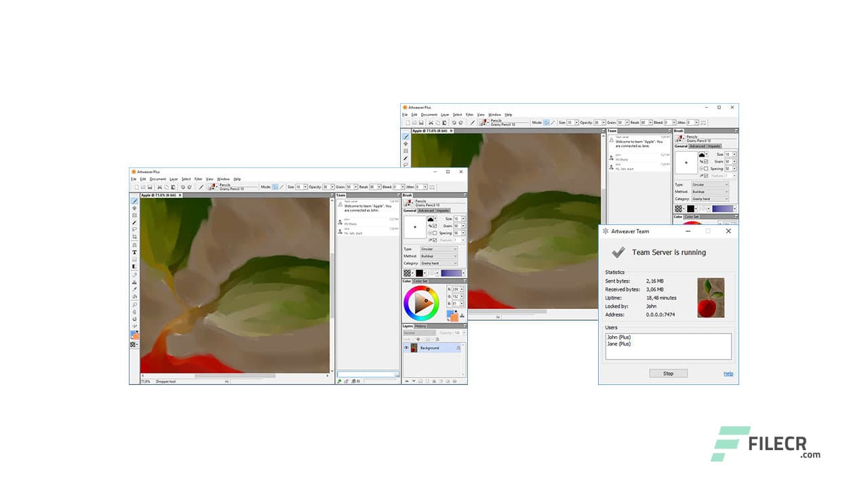The height and width of the screenshot is (488, 868).
Task: Select Jane (Plus) in the Users list
Action: point(619,344)
